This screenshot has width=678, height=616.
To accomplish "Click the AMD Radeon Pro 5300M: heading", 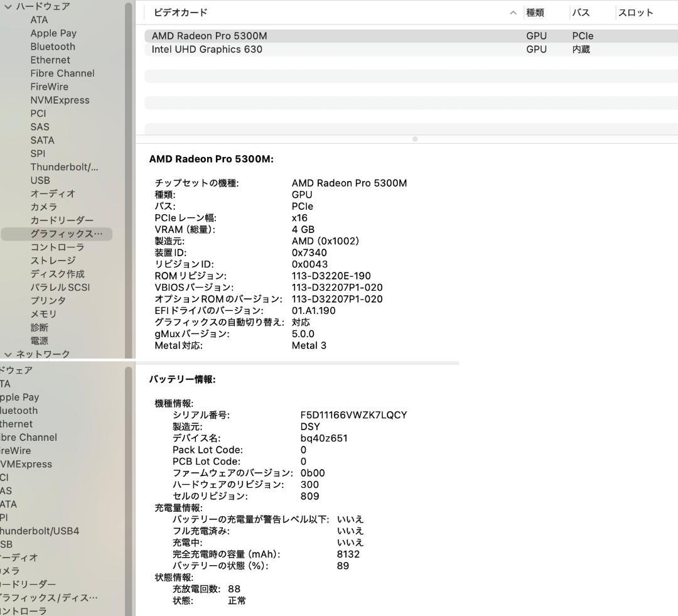I will [212, 159].
